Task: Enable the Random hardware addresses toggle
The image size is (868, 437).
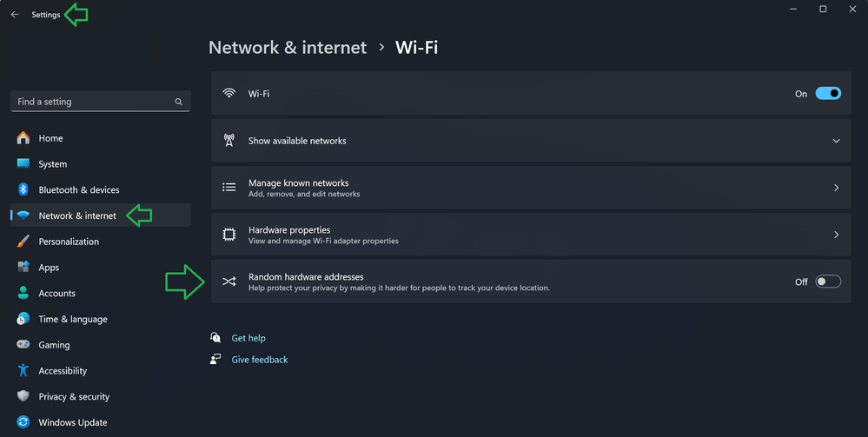Action: [828, 281]
